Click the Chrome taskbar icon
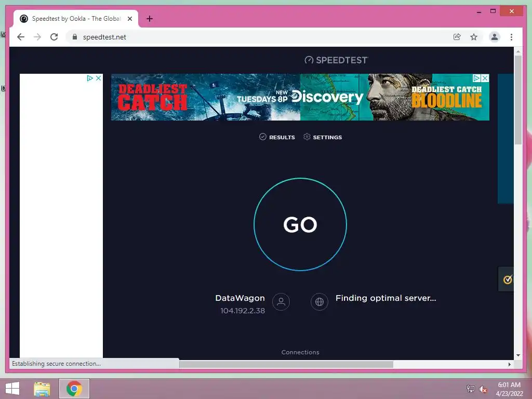The width and height of the screenshot is (532, 399). tap(74, 389)
